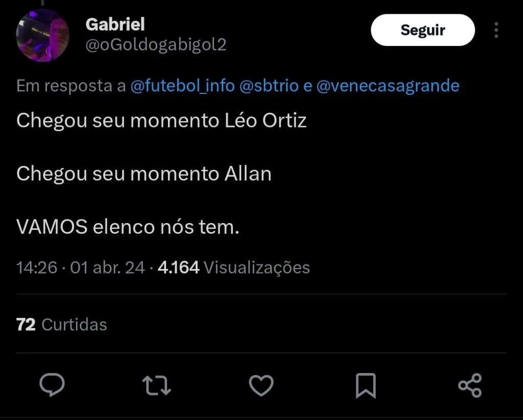Viewport: 523px width, 420px height.
Task: Click the 14:26 timestamp
Action: (36, 267)
